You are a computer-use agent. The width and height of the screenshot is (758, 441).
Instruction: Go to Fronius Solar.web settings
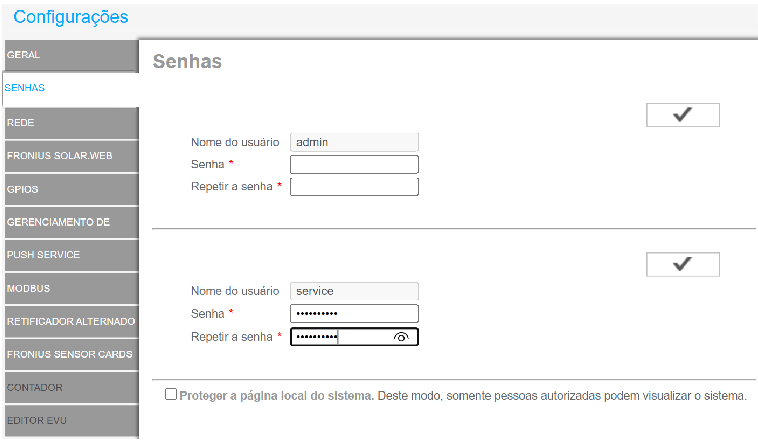click(x=68, y=155)
